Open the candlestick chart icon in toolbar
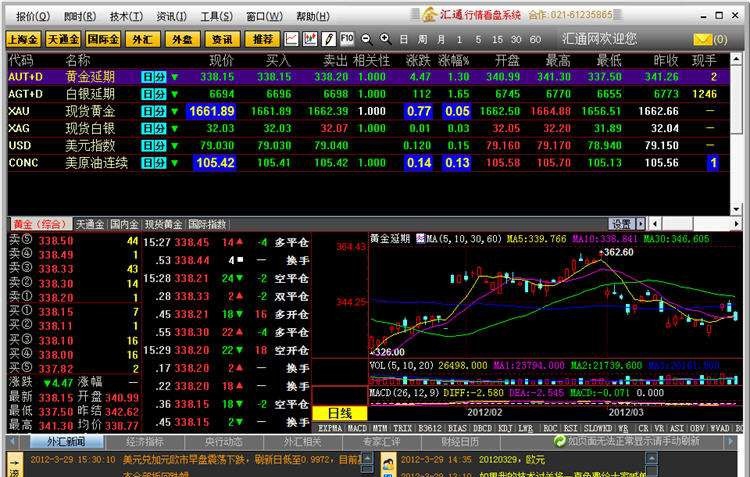The image size is (750, 477). [x=309, y=39]
